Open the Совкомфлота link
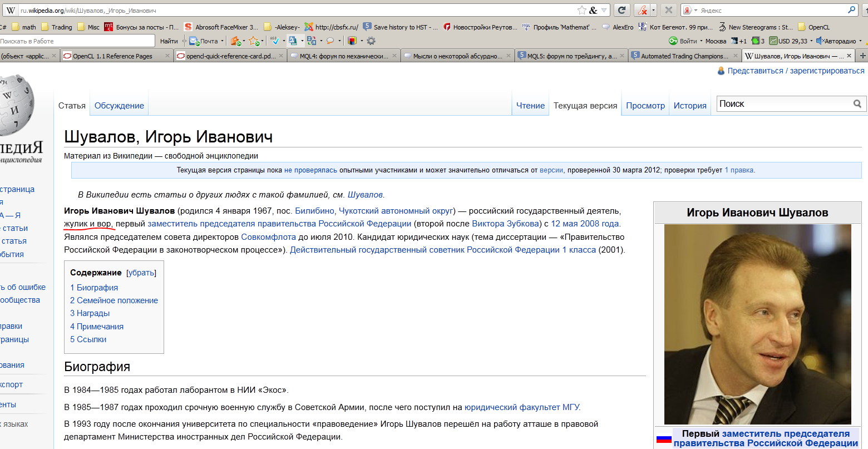Image resolution: width=868 pixels, height=449 pixels. [268, 237]
